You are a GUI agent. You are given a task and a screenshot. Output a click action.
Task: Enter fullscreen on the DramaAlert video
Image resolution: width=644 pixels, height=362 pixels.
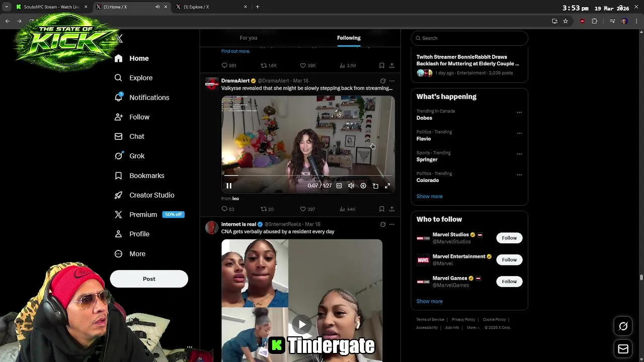(387, 186)
